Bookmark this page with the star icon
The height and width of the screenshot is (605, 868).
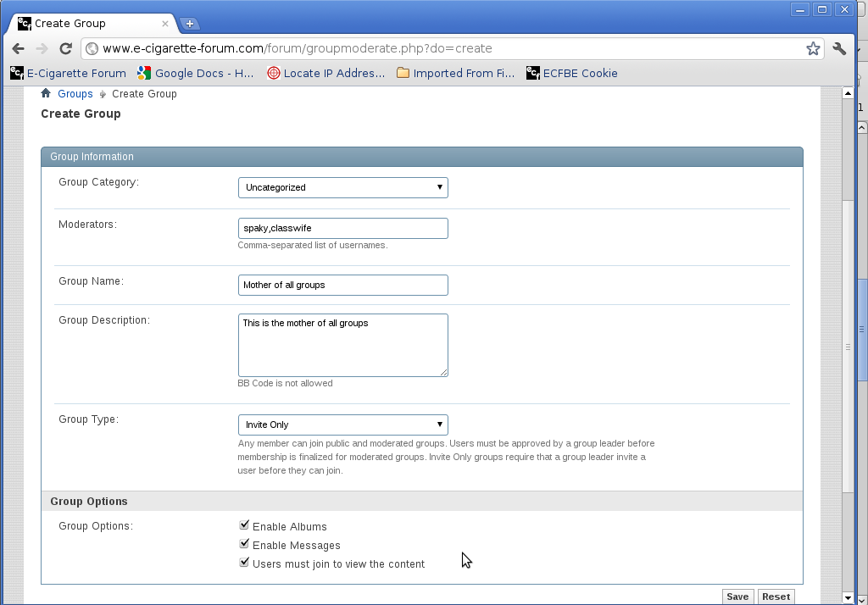tap(813, 48)
